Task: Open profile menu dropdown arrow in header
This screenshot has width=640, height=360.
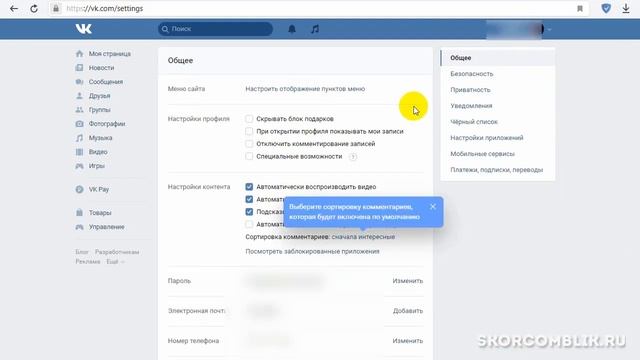Action: [549, 29]
